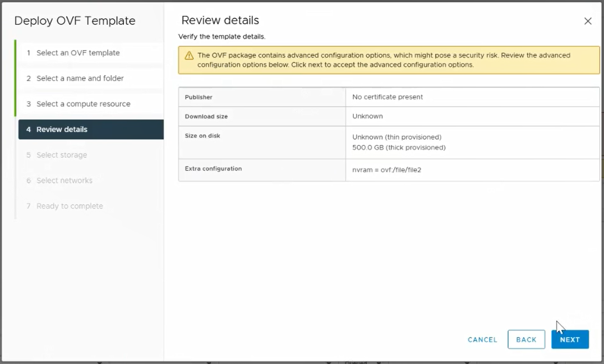Click the No certificate present value
604x364 pixels.
point(388,97)
